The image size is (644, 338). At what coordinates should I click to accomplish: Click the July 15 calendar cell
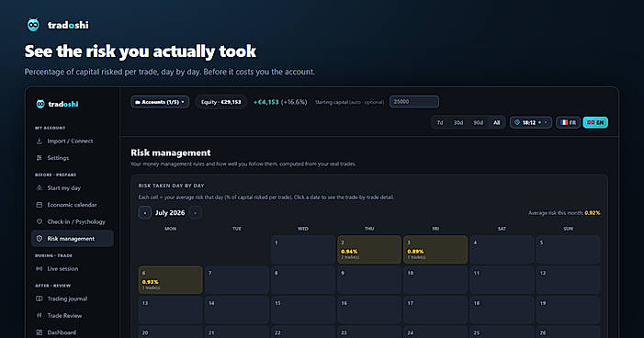click(x=303, y=310)
